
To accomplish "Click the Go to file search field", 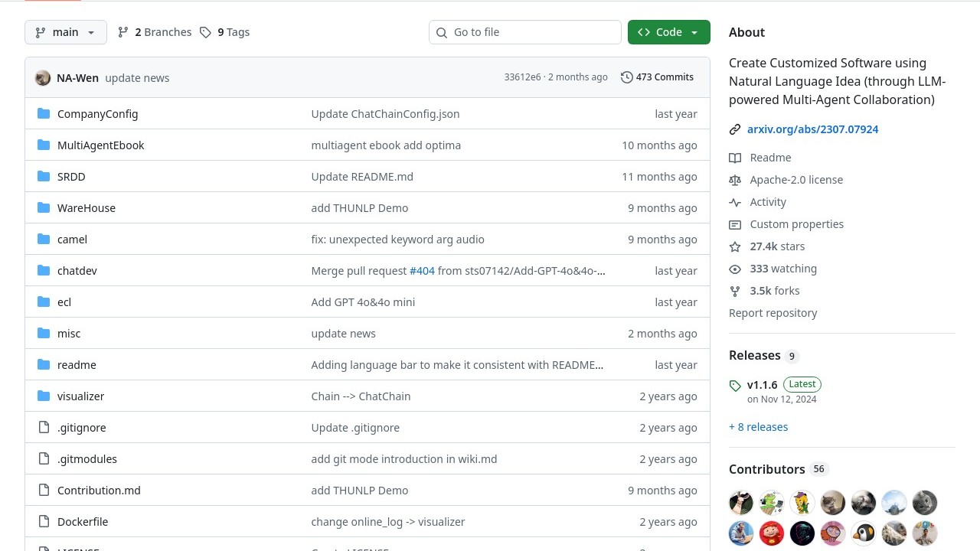I will click(525, 32).
